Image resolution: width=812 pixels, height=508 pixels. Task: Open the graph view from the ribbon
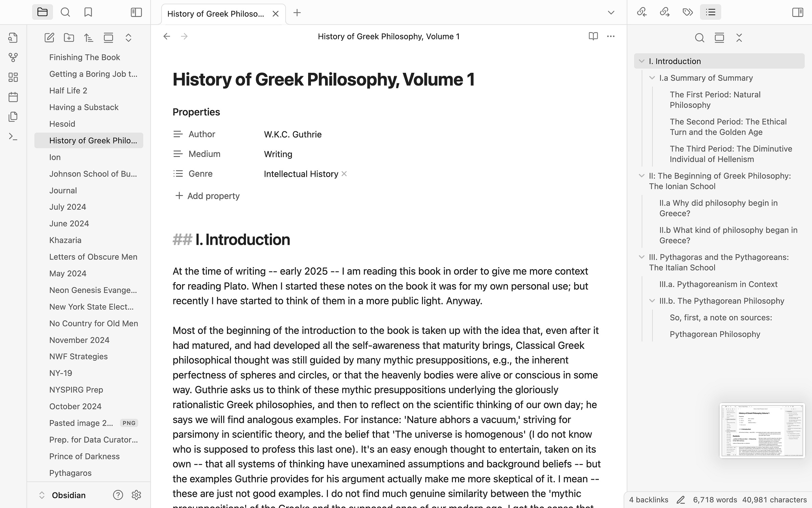[x=13, y=58]
